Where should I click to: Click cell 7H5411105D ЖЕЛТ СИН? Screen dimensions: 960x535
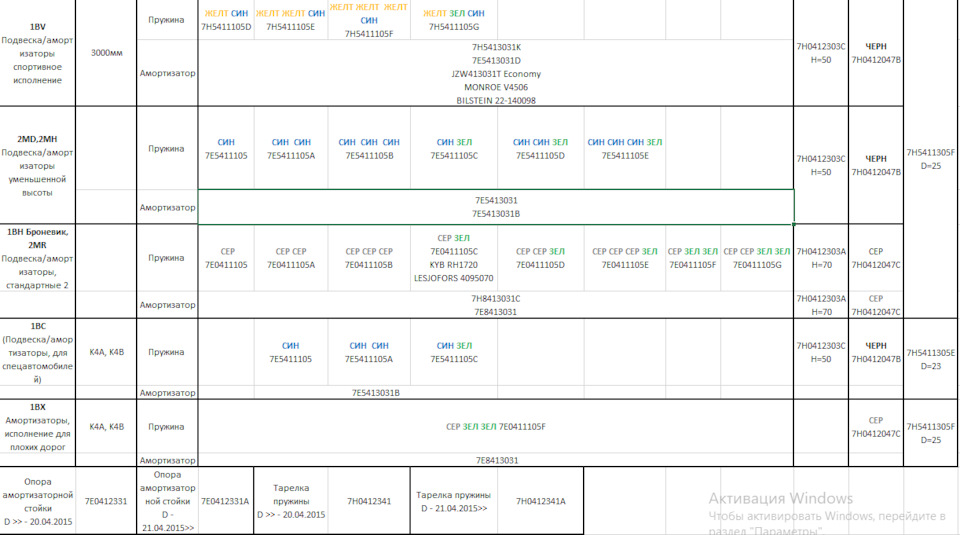point(226,20)
